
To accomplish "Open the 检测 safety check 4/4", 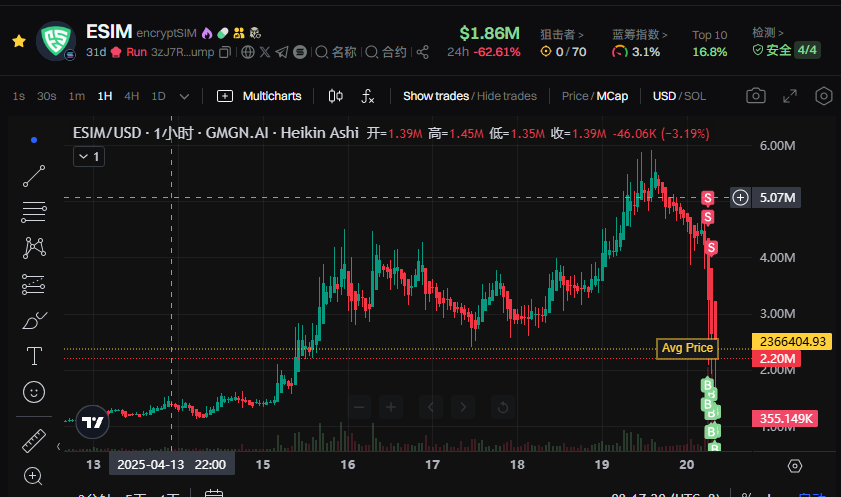I will 786,50.
